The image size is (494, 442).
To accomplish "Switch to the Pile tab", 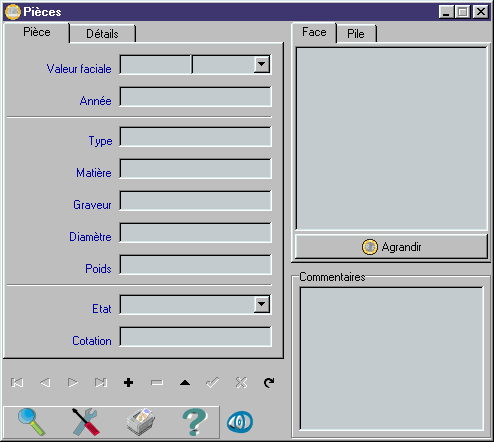I will point(356,33).
